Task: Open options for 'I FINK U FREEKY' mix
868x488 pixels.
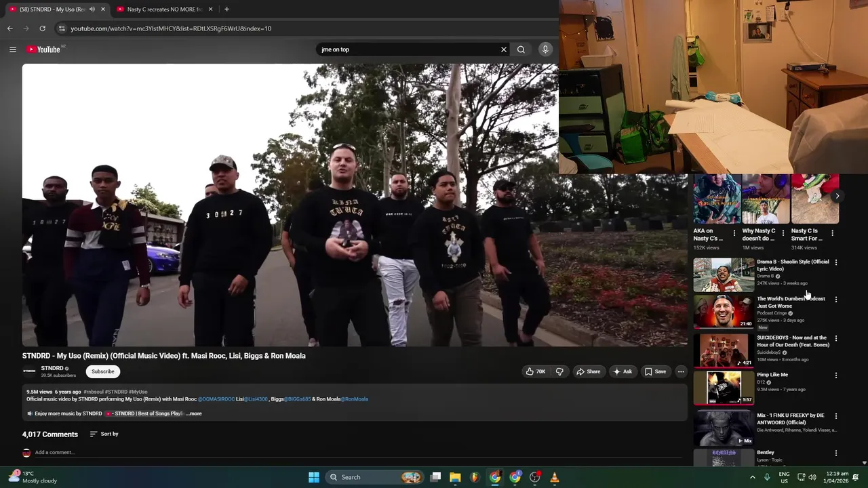Action: coord(835,416)
